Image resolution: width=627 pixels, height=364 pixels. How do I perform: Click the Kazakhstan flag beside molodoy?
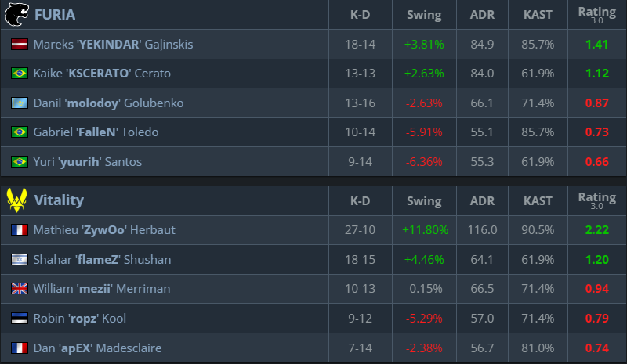[x=20, y=103]
